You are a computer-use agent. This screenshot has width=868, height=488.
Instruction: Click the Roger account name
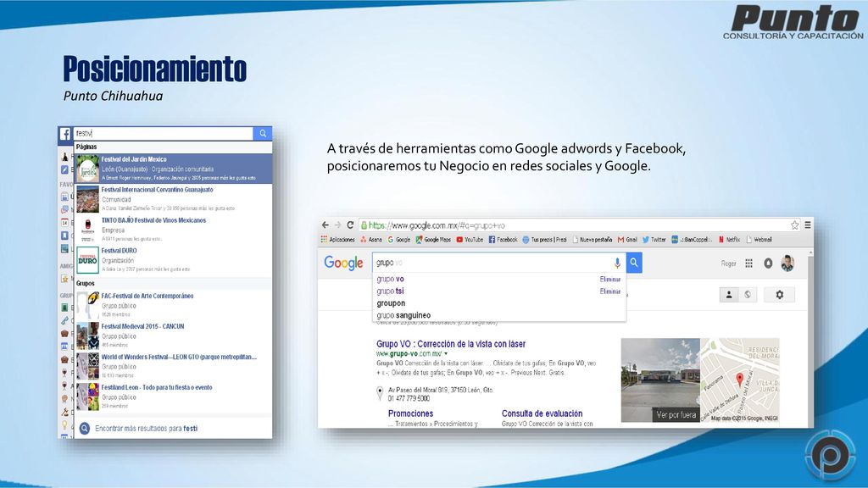pos(728,263)
